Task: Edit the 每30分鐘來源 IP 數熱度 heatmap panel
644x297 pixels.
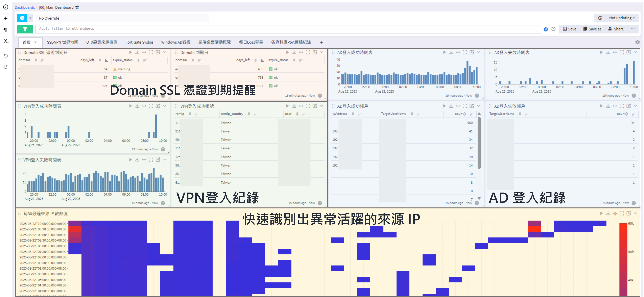Action: tap(629, 213)
